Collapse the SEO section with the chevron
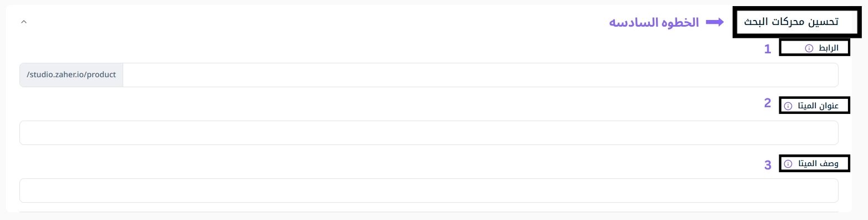The width and height of the screenshot is (868, 220). [23, 22]
